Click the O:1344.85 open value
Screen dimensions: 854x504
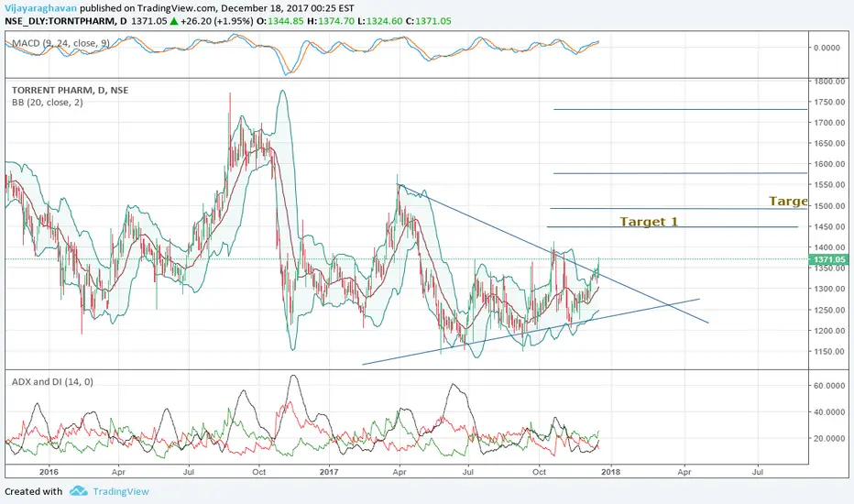click(x=280, y=21)
